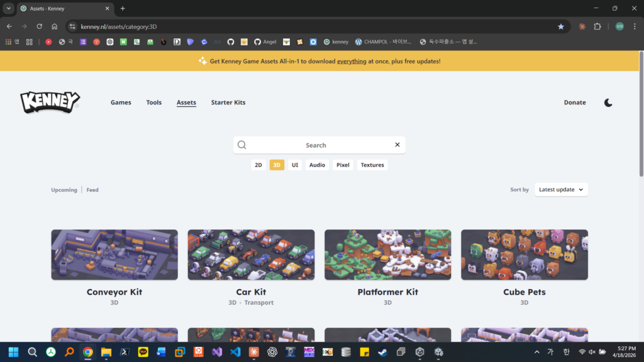Click the Transport tag under Car Kit
Screen dimensions: 644x362
pyautogui.click(x=258, y=302)
